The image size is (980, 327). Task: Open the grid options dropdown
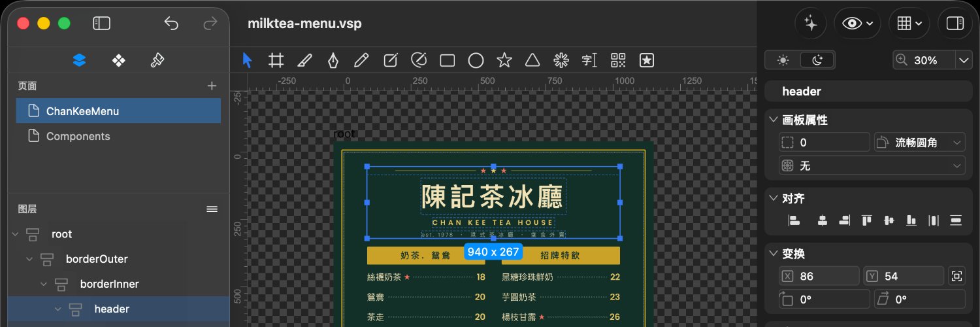click(x=909, y=24)
